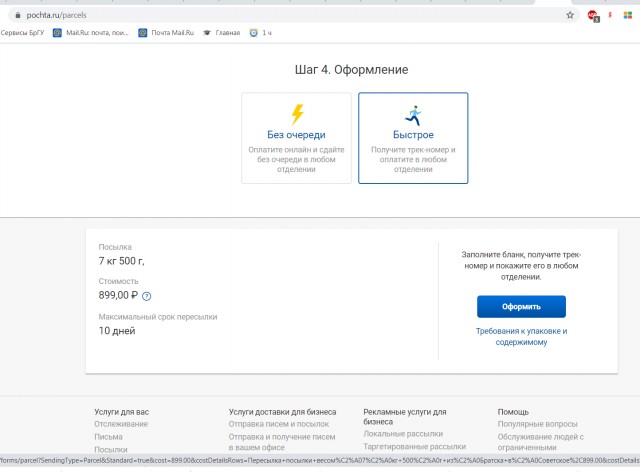Click the Yandex extension icon
Viewport: 640px width, 472px height.
[x=610, y=15]
